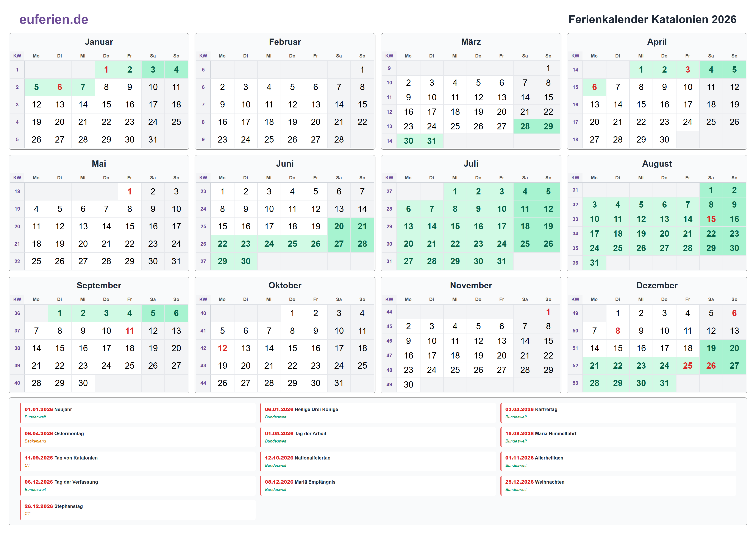
Task: Select January 6 red holiday date
Action: 60,87
